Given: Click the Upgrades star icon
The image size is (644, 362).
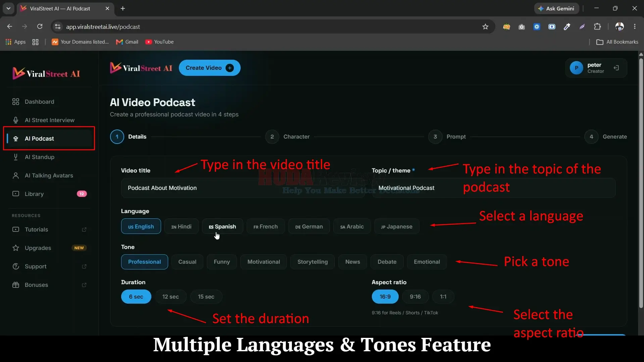Looking at the screenshot, I should [15, 248].
